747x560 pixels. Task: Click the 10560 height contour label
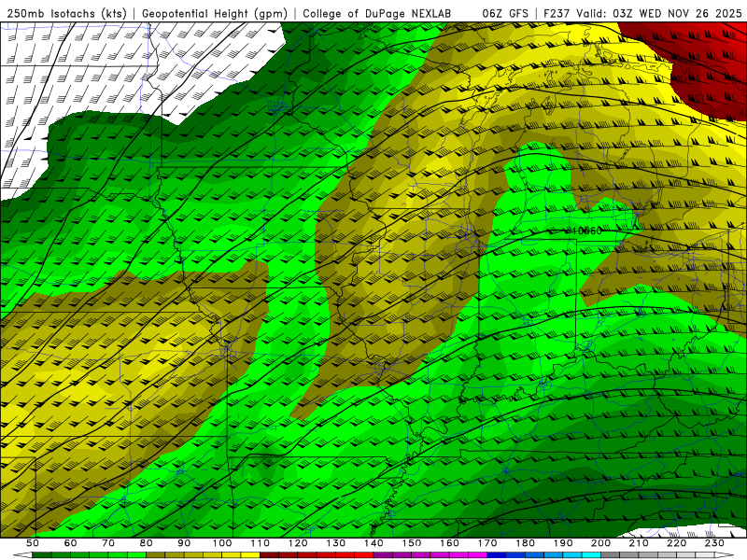pos(586,231)
